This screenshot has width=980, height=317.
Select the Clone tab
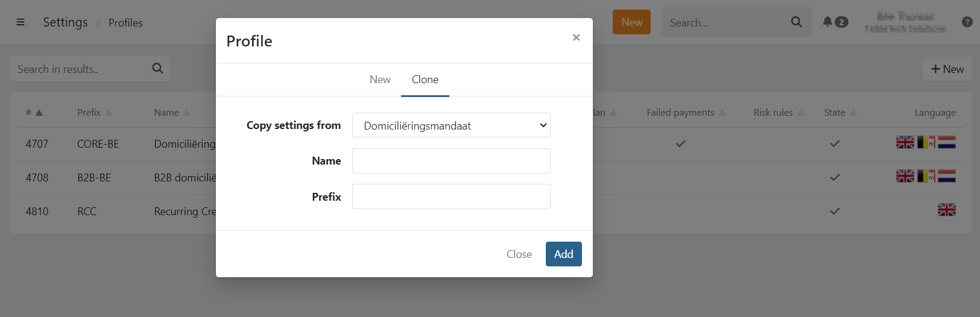425,80
